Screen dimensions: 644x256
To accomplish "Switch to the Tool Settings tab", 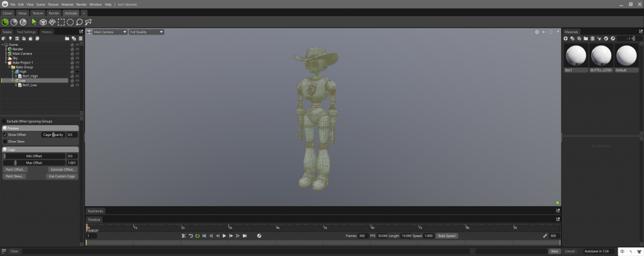I will (26, 31).
